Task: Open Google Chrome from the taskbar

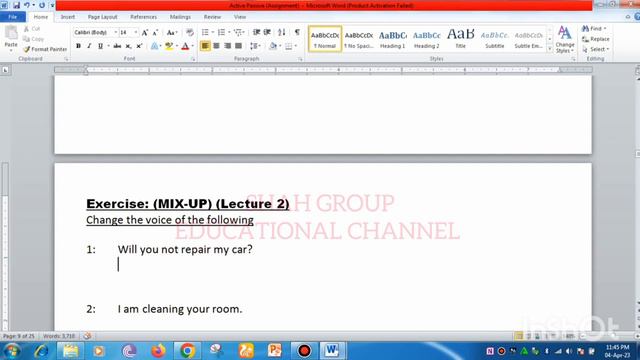Action: 187,351
